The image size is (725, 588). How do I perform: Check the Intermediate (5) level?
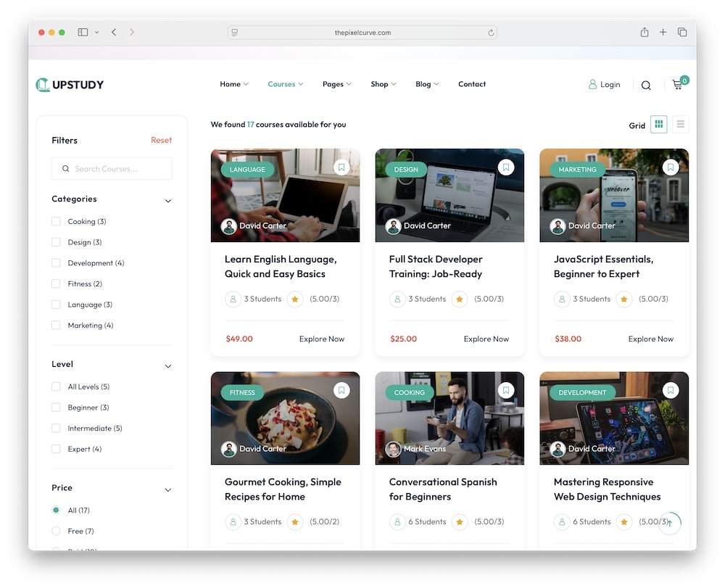coord(56,428)
